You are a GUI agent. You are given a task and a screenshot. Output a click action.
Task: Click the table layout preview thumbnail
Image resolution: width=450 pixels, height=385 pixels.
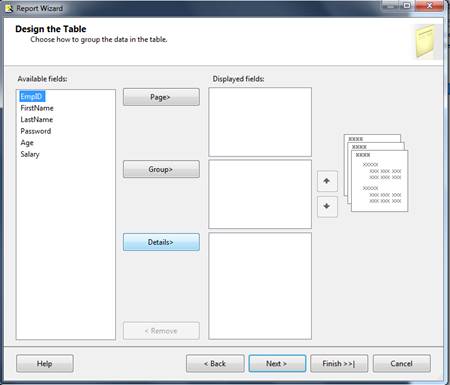(376, 173)
